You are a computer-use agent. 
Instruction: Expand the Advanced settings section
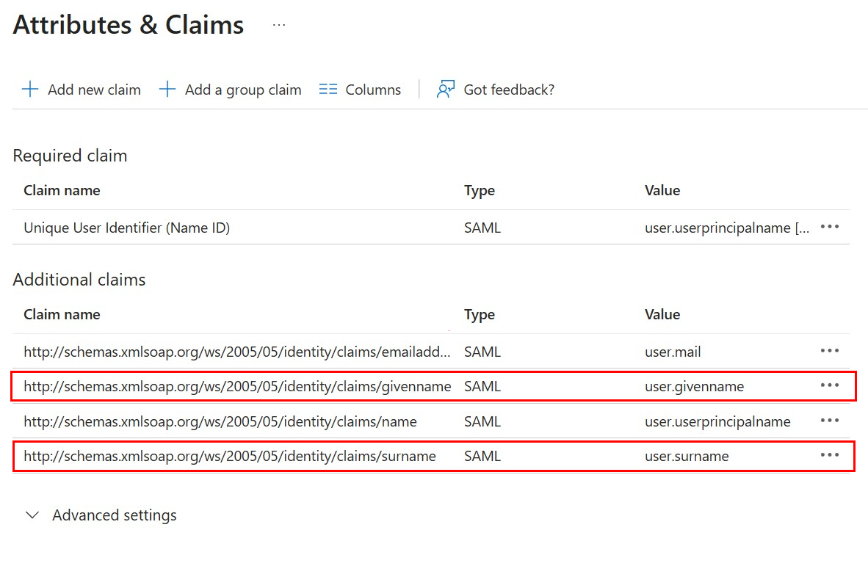click(114, 515)
